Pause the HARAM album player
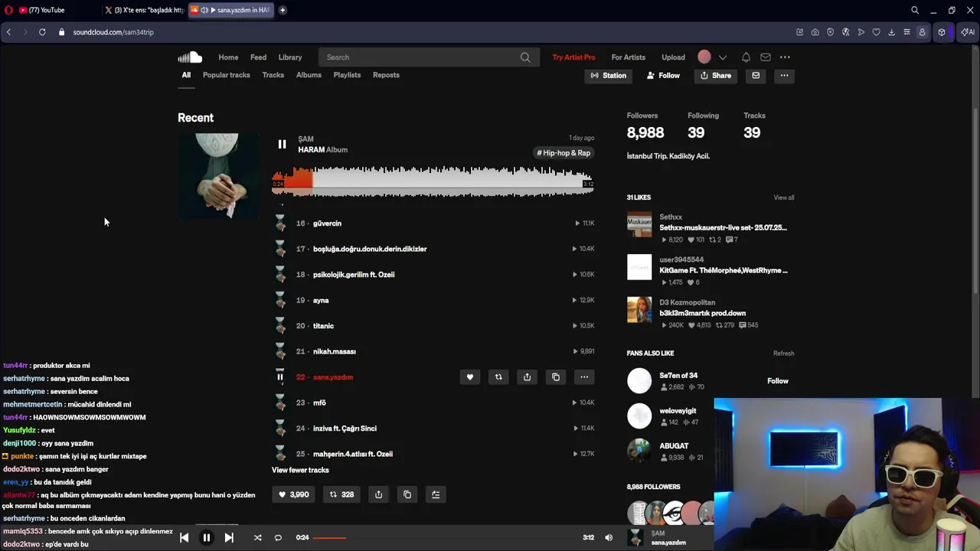The height and width of the screenshot is (551, 980). (282, 144)
